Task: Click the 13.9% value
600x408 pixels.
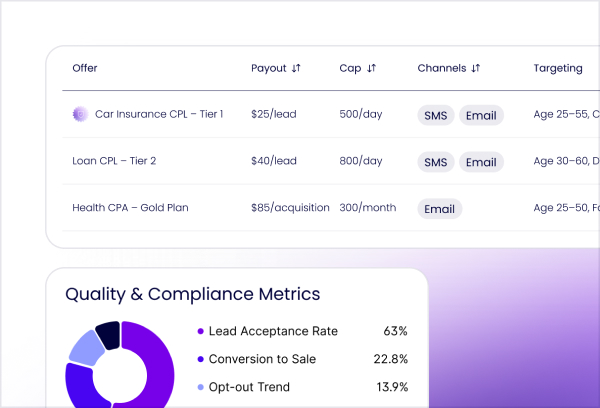Action: pyautogui.click(x=392, y=387)
